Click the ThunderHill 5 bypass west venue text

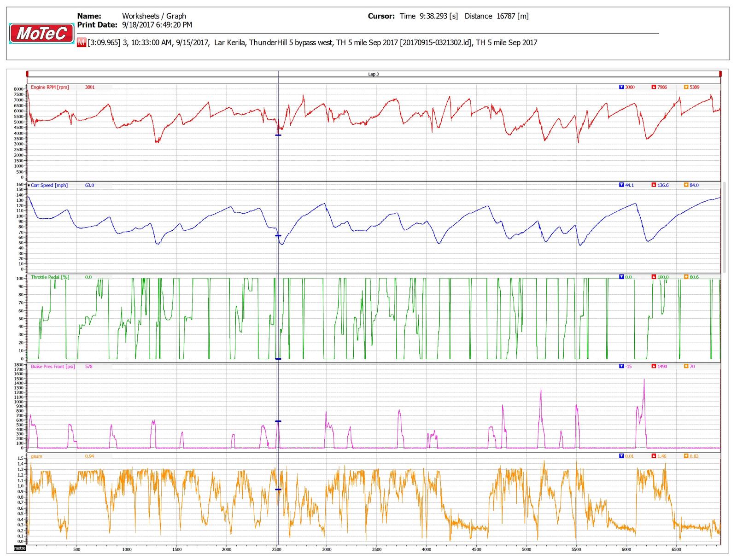click(291, 43)
